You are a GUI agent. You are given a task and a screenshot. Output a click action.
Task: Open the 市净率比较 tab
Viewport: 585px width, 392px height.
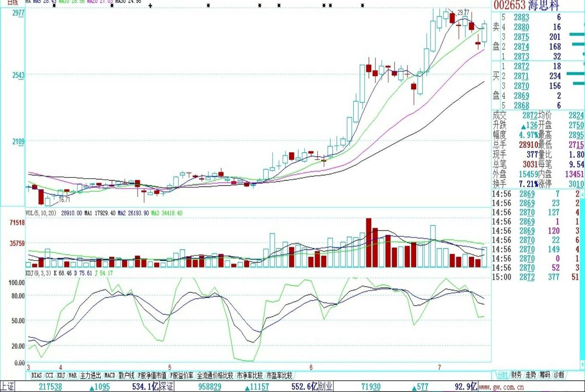click(250, 375)
